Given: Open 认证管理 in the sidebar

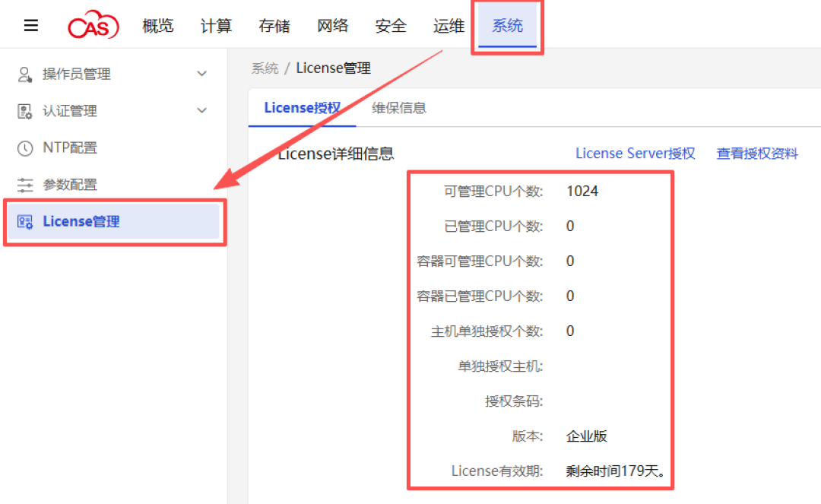Looking at the screenshot, I should pos(70,111).
